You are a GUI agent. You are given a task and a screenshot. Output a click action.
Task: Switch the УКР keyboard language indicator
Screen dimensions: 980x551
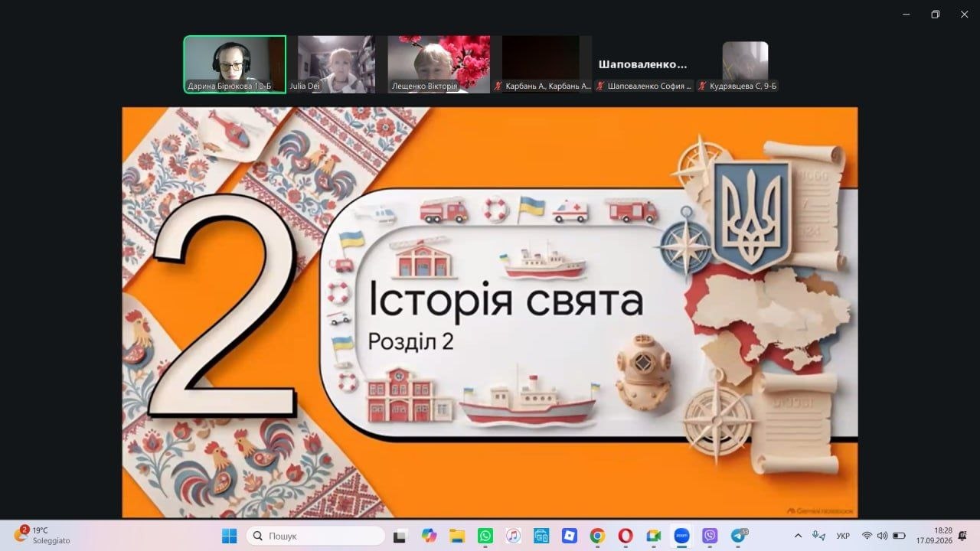843,536
